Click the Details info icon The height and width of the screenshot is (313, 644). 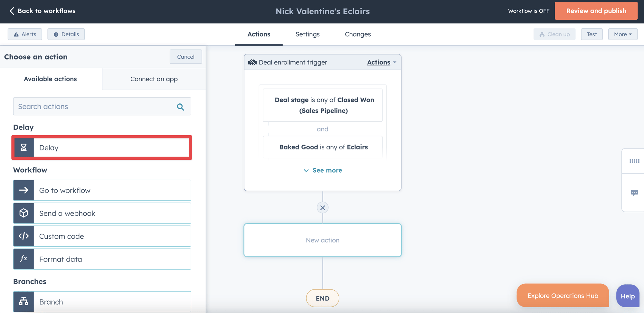tap(56, 34)
